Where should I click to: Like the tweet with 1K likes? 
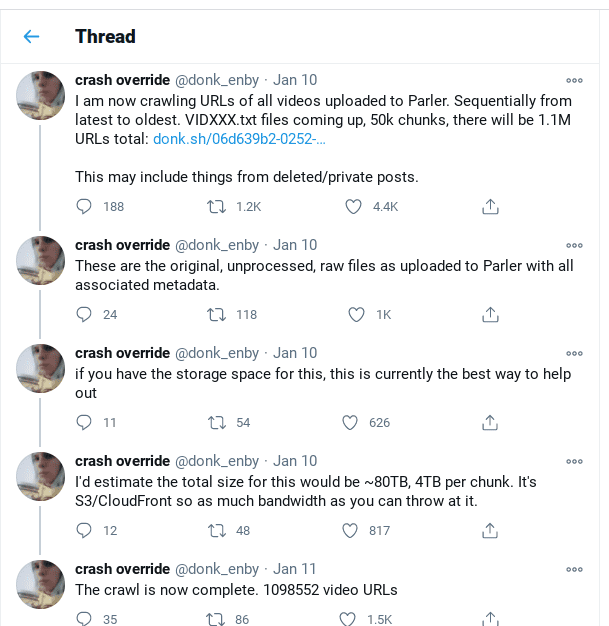pyautogui.click(x=356, y=314)
